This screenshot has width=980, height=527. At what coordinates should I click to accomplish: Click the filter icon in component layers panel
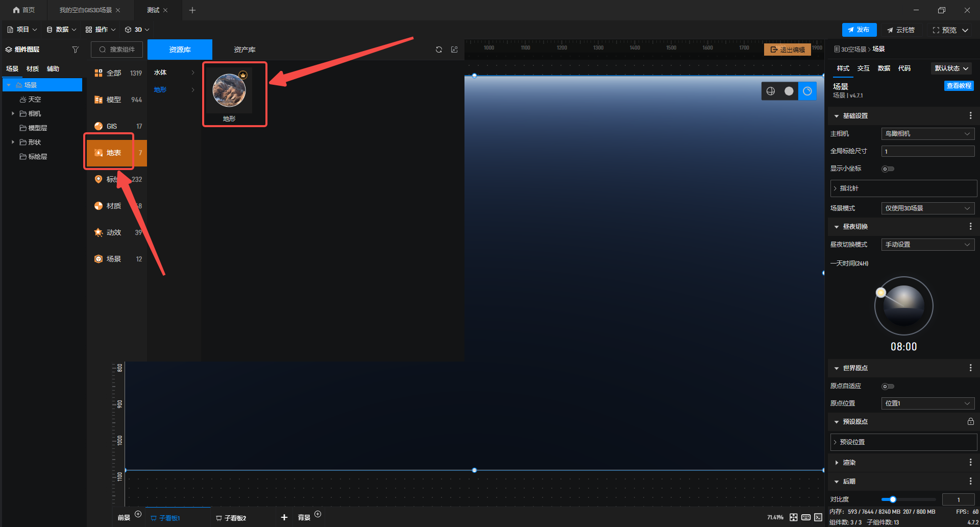click(76, 50)
